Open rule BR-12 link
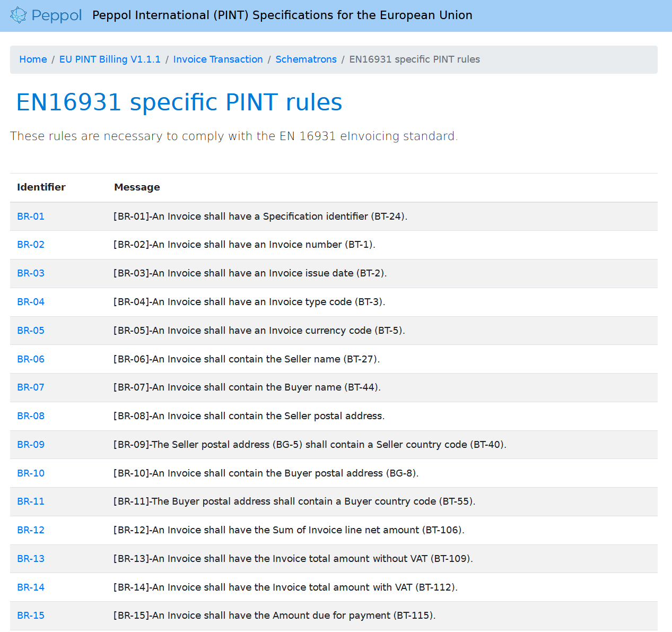672x632 pixels. click(31, 530)
